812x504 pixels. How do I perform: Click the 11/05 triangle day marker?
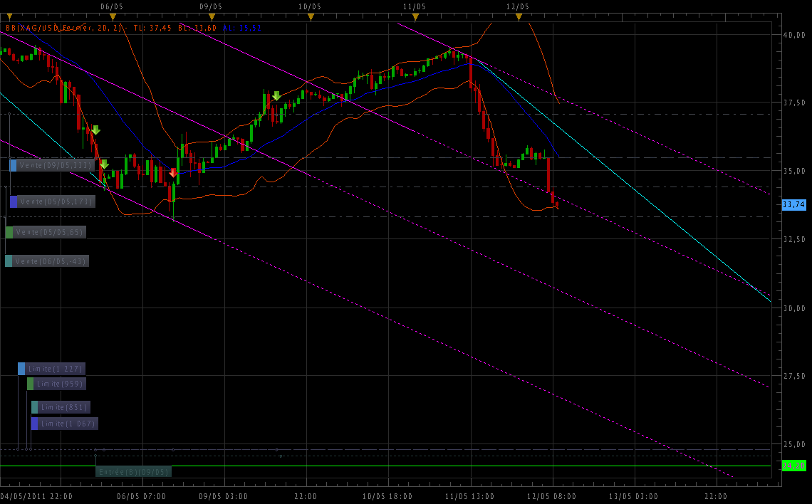415,16
